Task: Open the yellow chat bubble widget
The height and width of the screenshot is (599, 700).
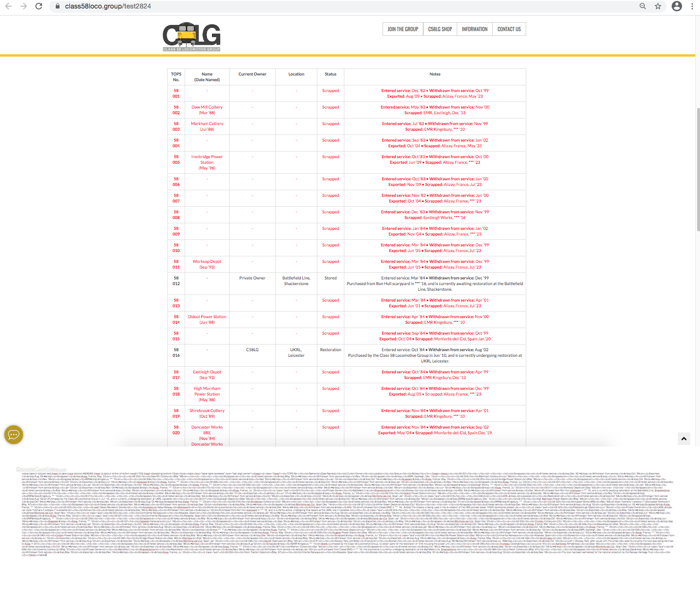Action: coord(14,435)
